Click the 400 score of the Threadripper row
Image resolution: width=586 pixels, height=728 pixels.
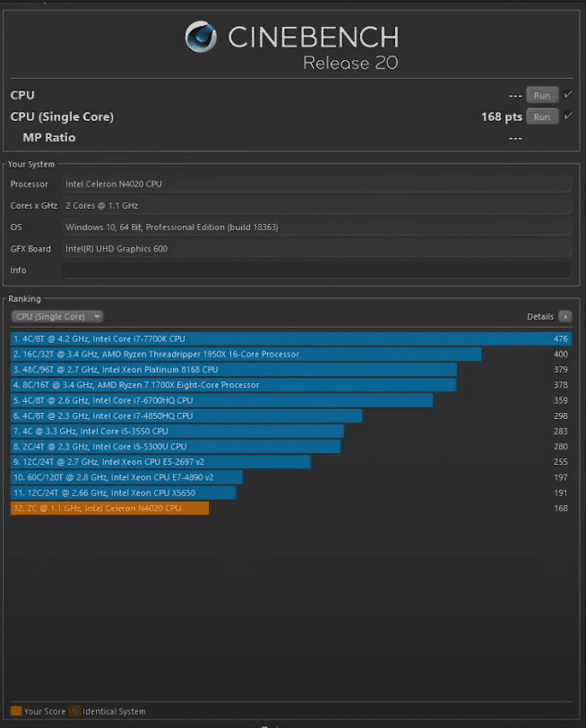(x=560, y=355)
